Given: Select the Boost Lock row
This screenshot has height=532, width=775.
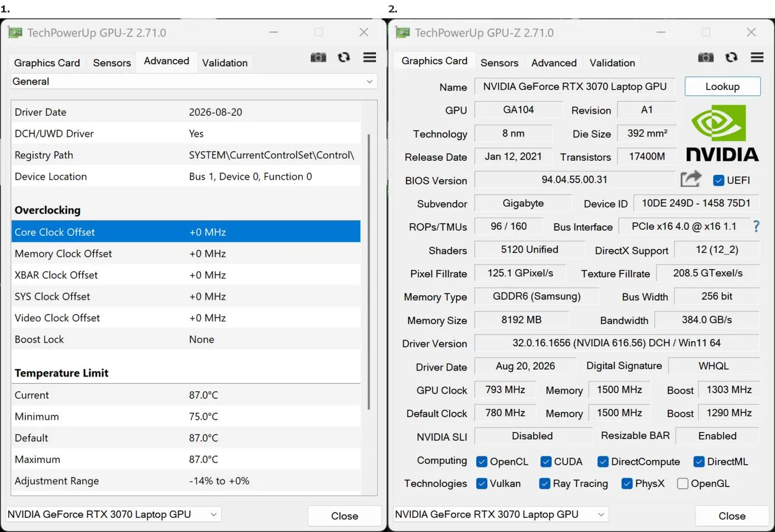Looking at the screenshot, I should point(186,339).
